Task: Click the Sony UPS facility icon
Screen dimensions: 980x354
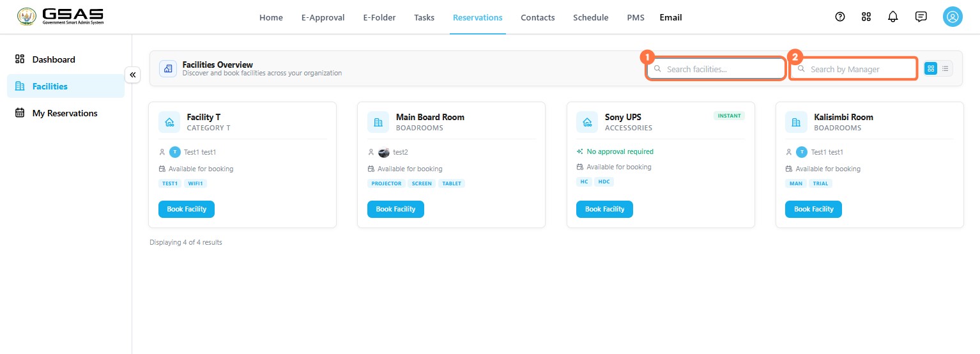Action: tap(587, 122)
